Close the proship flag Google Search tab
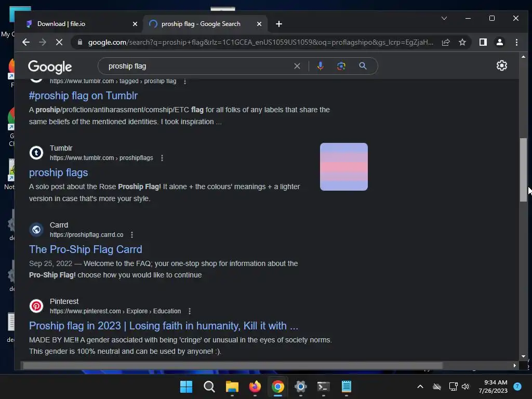The image size is (532, 399). pyautogui.click(x=259, y=24)
